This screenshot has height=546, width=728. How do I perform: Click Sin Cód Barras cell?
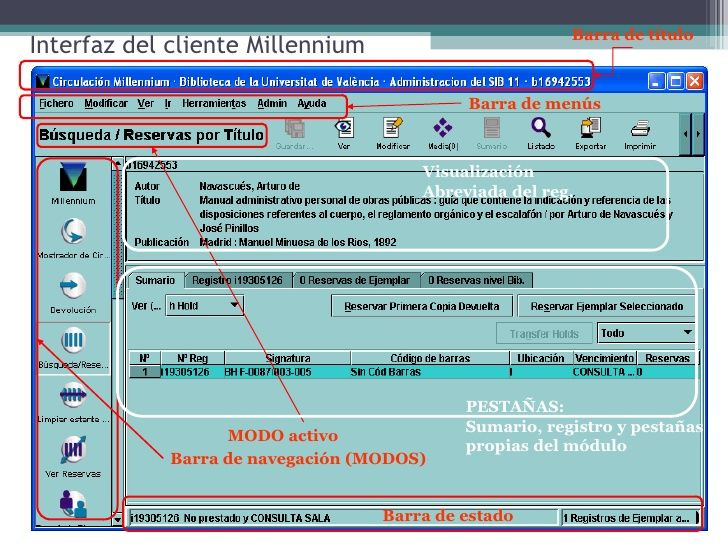point(386,372)
